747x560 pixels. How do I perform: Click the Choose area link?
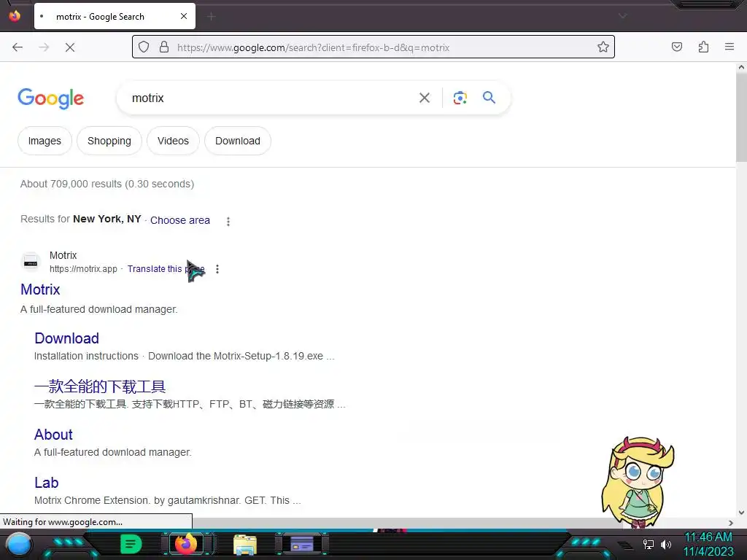[180, 220]
